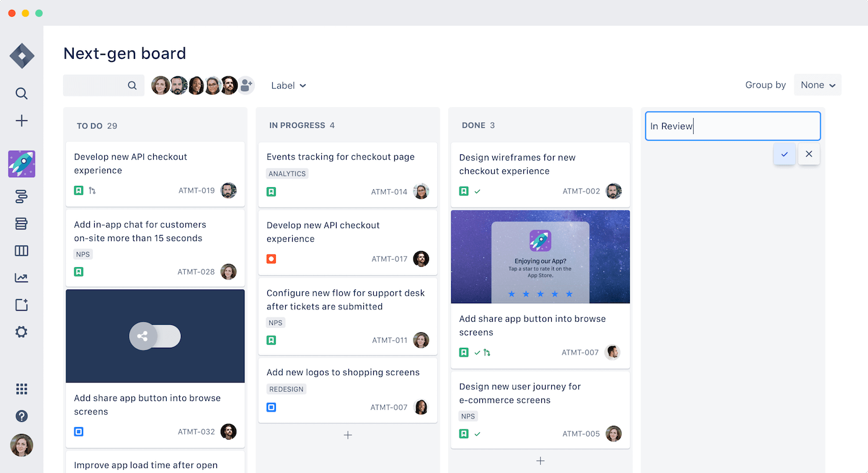This screenshot has height=473, width=868.
Task: Confirm the In Review column with checkmark
Action: pyautogui.click(x=784, y=154)
